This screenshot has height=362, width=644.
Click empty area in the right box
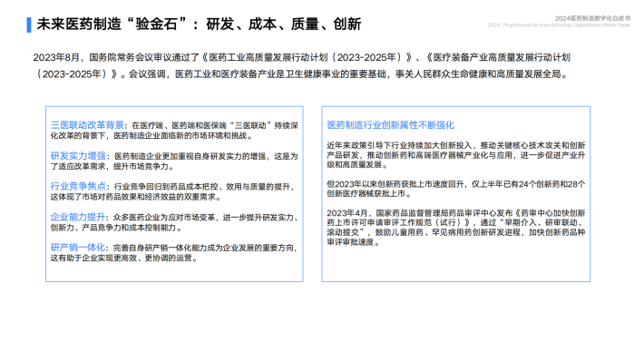pyautogui.click(x=456, y=265)
